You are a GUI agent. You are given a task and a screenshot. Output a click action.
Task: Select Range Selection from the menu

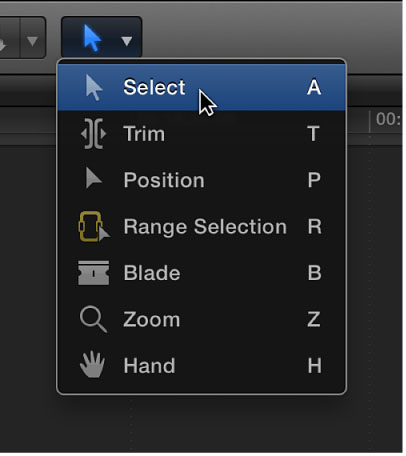(205, 227)
